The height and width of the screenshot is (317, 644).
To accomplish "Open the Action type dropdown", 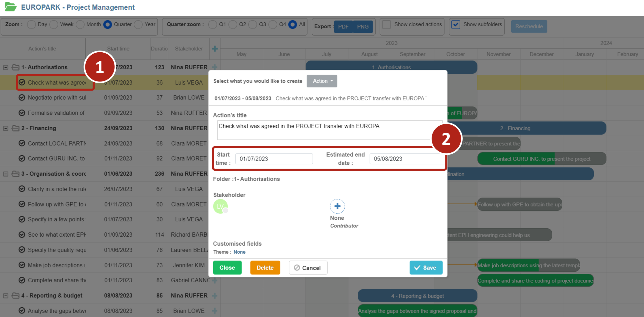I will (322, 81).
